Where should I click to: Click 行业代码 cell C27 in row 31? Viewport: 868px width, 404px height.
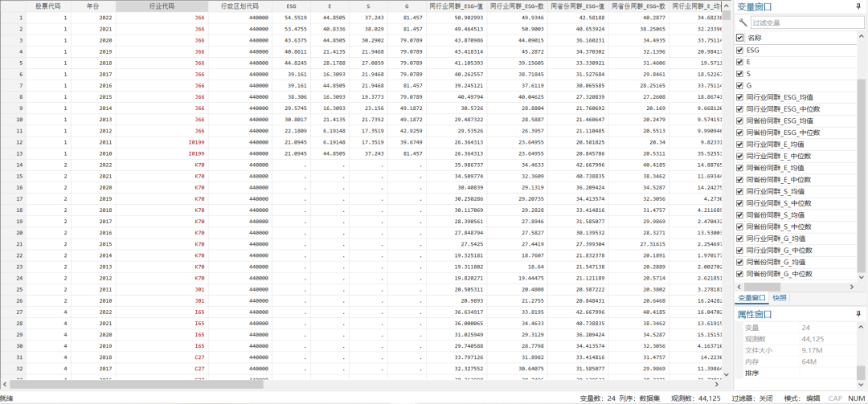(162, 357)
